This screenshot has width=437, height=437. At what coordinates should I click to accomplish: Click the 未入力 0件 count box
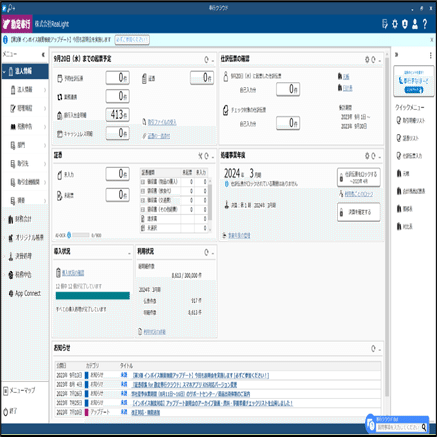click(118, 174)
